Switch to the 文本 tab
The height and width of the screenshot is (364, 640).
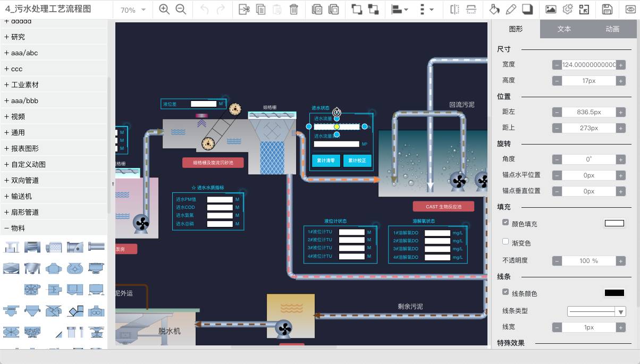point(564,29)
